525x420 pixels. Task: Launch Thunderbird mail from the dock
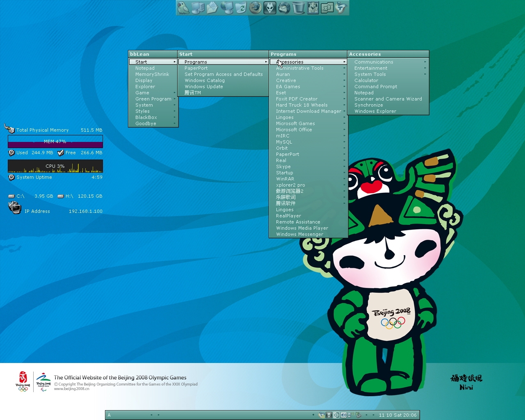coord(284,8)
